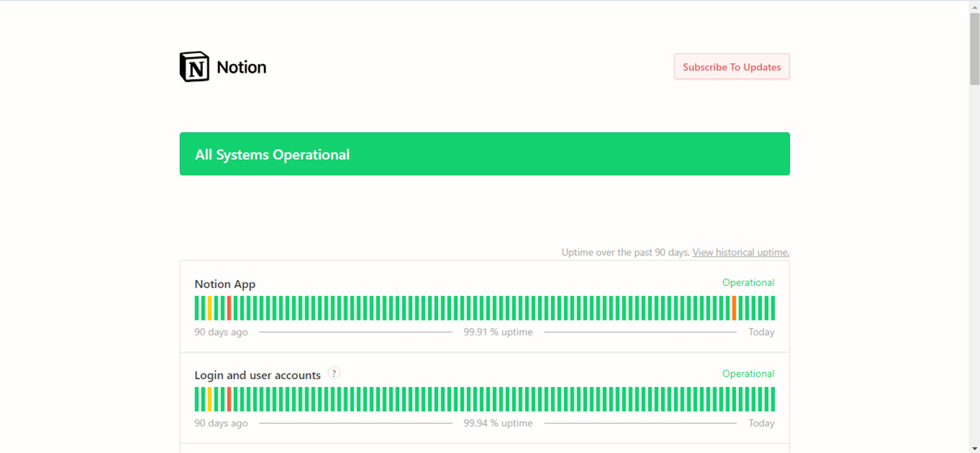Screen dimensions: 980x453
Task: Click the page scrollbar thumb
Action: click(974, 48)
